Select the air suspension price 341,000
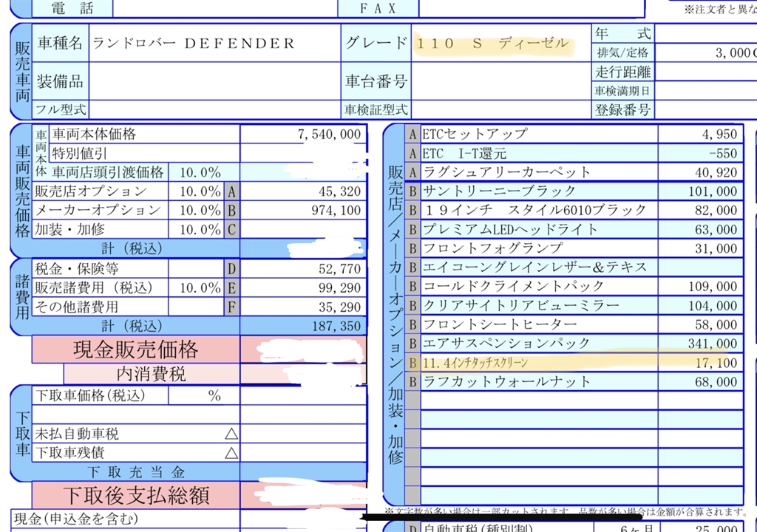Viewport: 757px width, 532px height. point(713,344)
